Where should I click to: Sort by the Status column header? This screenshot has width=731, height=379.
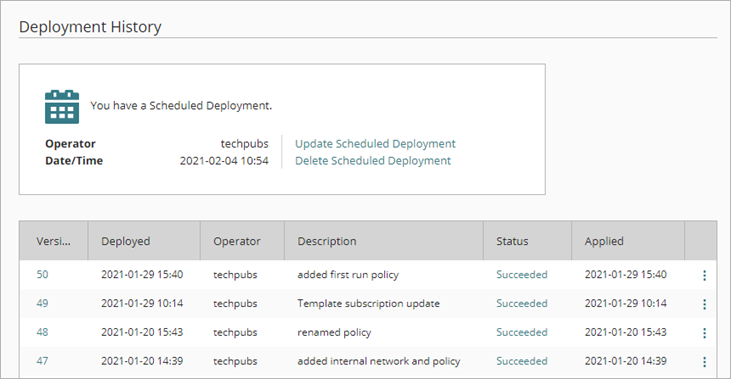click(x=528, y=241)
